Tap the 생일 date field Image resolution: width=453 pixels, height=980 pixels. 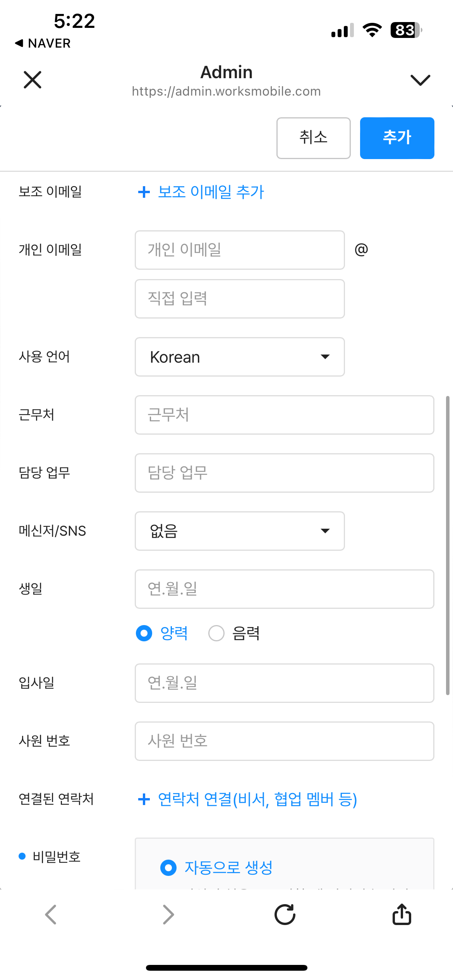pyautogui.click(x=284, y=589)
